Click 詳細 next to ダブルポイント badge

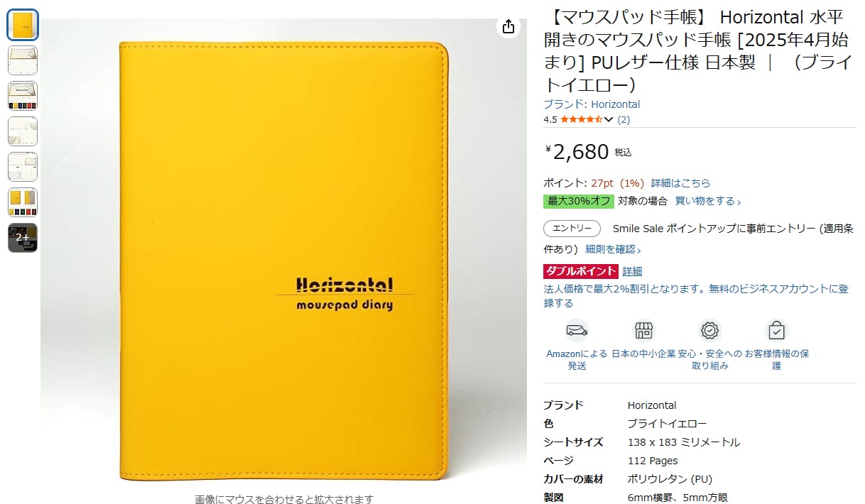click(632, 271)
